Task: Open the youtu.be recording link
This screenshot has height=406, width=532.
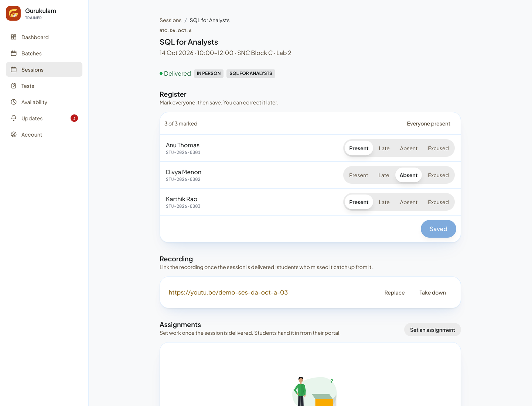Action: (228, 292)
